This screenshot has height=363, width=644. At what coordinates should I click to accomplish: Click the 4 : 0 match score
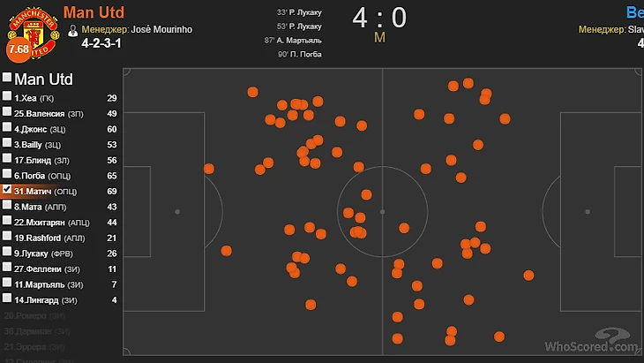coord(379,18)
